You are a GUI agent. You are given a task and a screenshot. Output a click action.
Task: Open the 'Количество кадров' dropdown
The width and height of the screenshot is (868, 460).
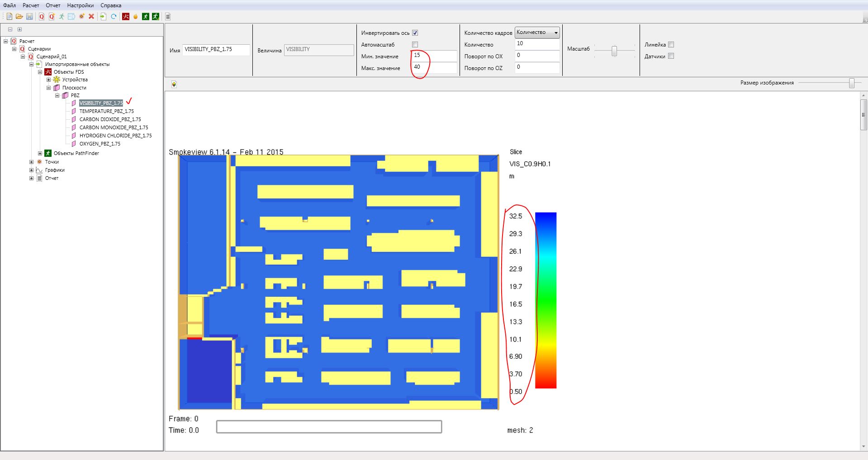(537, 33)
